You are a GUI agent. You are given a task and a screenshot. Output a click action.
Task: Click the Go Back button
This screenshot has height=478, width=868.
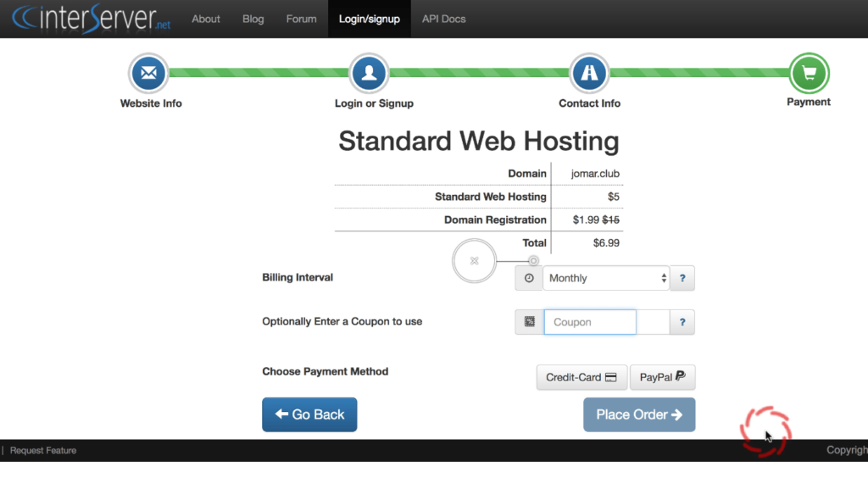(x=309, y=414)
